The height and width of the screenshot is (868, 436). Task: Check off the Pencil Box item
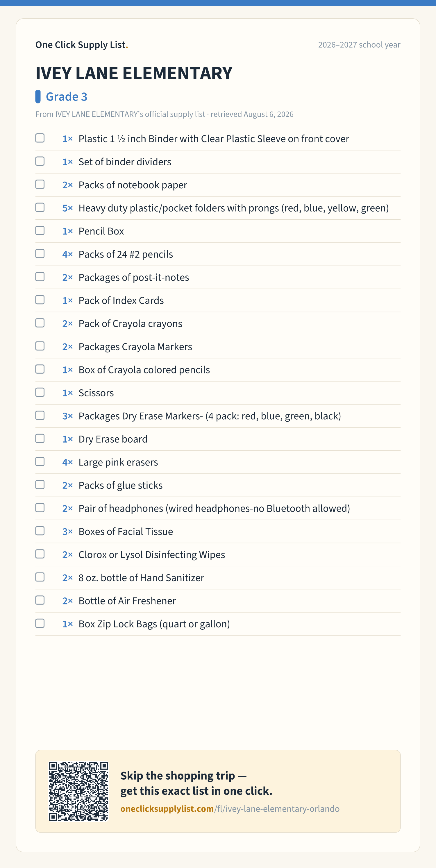(x=40, y=230)
